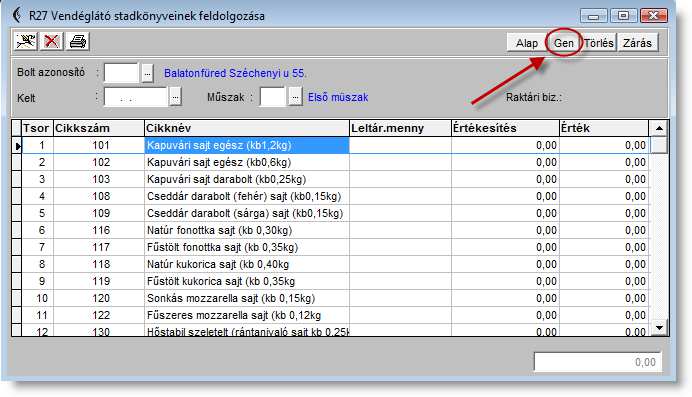692x397 pixels.
Task: Click item number 120 cell
Action: [99, 298]
